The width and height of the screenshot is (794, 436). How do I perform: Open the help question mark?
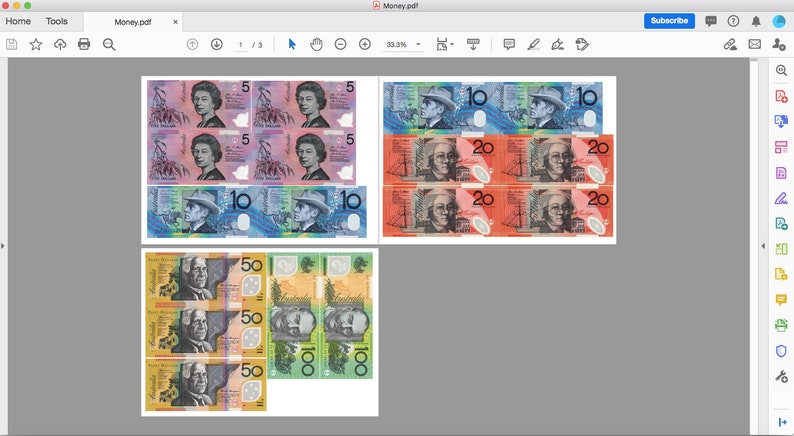pos(733,21)
